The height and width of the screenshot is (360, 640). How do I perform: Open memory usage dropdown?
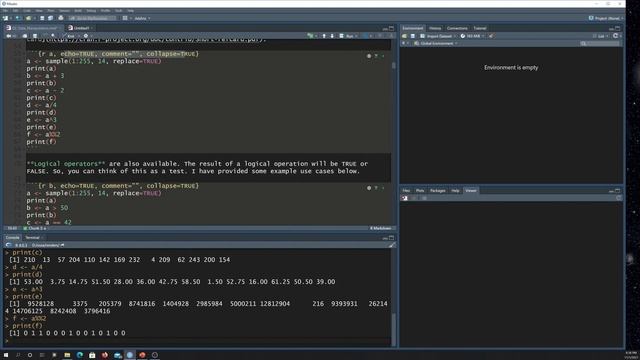pos(473,36)
